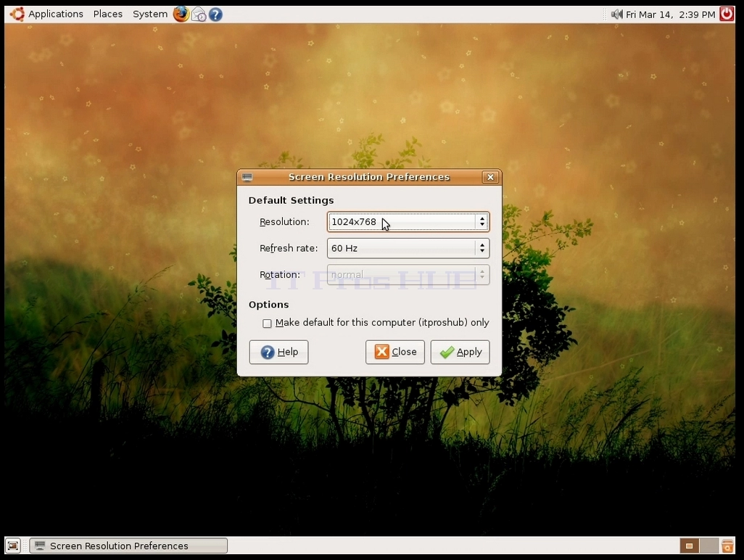
Task: Click the red power quit icon
Action: pos(727,14)
